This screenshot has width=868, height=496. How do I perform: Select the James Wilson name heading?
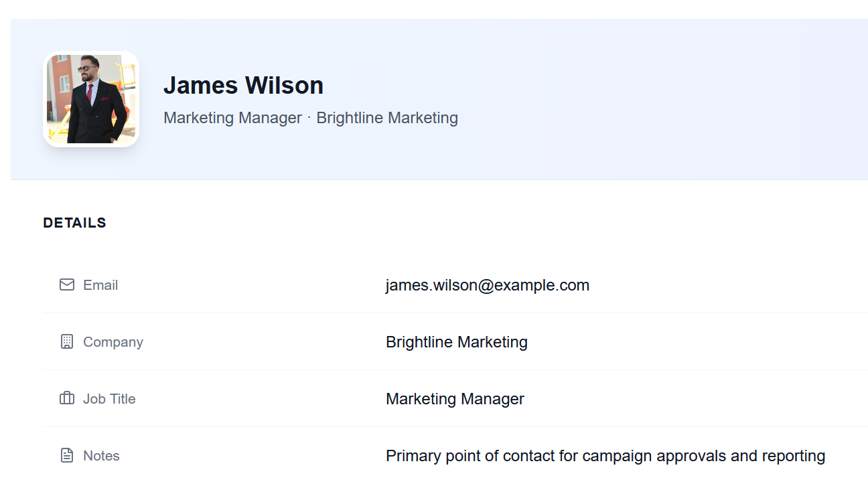[243, 86]
